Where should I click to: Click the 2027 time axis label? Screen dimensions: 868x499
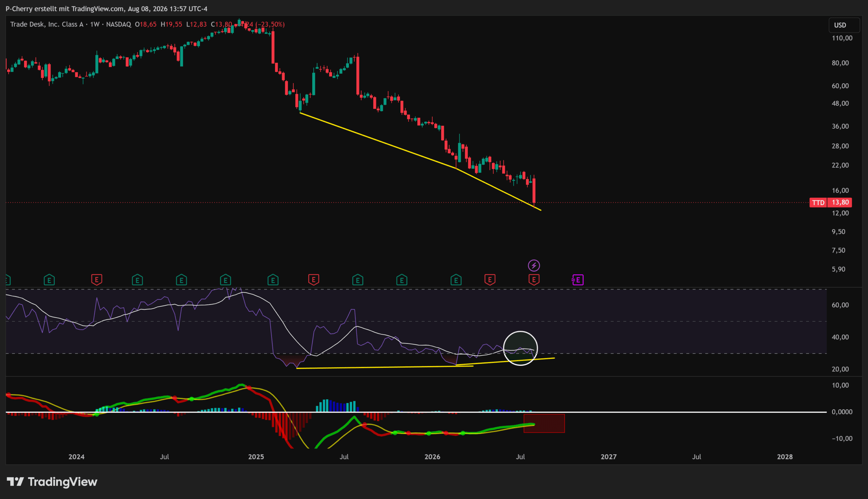click(x=609, y=457)
